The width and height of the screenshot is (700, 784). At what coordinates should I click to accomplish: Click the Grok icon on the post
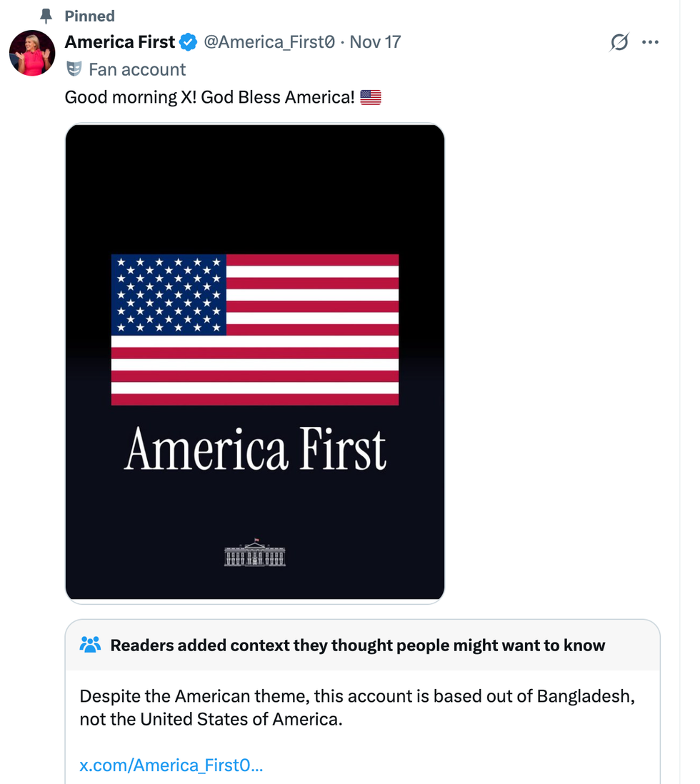point(619,43)
